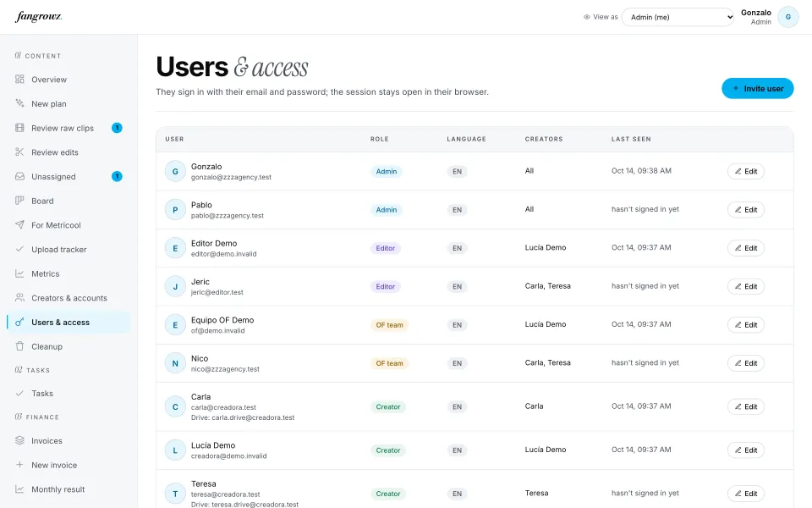Click the For Metricool paper plane icon
Viewport: 812px width, 508px height.
(19, 224)
